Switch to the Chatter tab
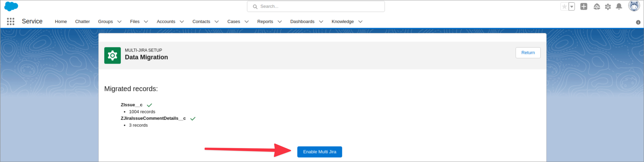The image size is (644, 162). (x=82, y=22)
